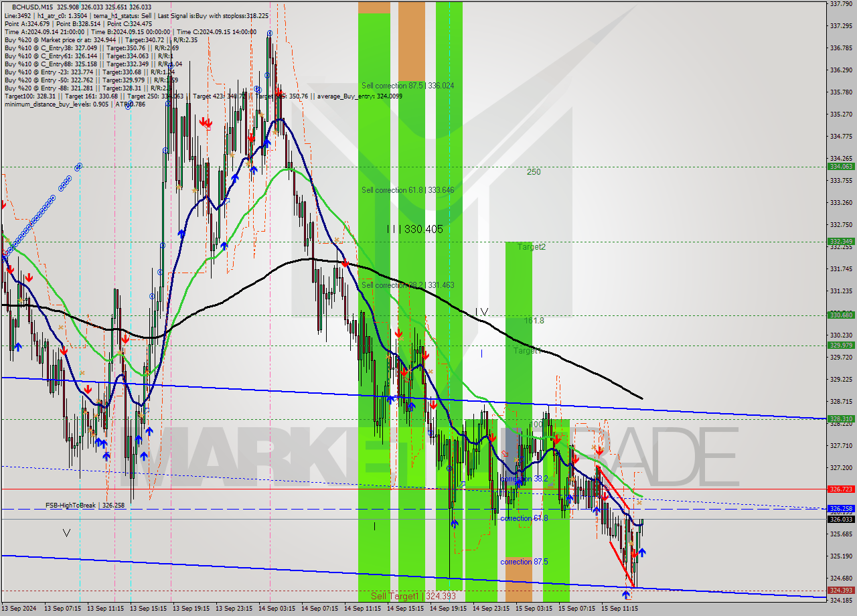
Task: Click the 325.190 price scale value
Action: (841, 556)
